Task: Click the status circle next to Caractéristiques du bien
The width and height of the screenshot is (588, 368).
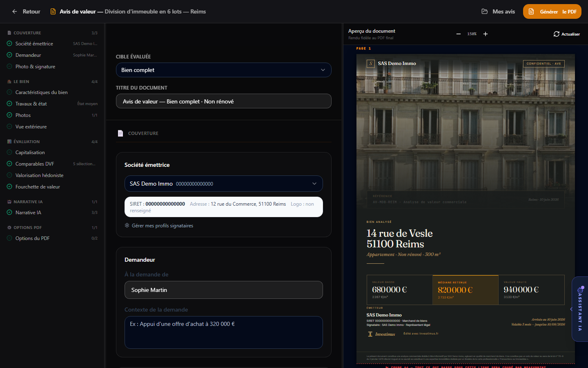Action: (9, 92)
